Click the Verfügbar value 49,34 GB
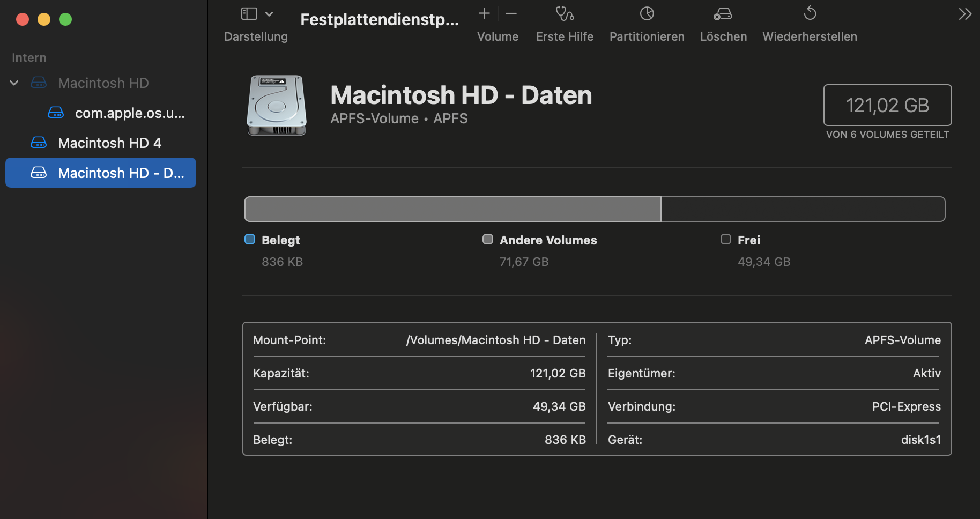Viewport: 980px width, 519px height. [559, 406]
